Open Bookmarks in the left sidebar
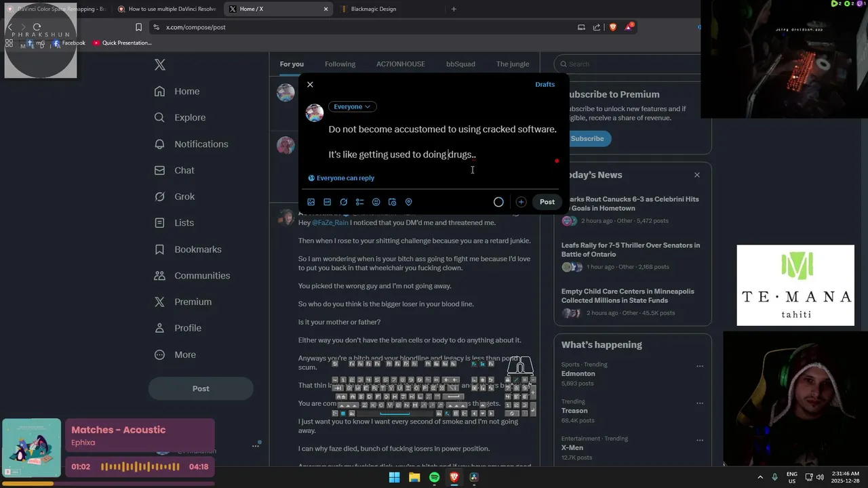 click(189, 249)
